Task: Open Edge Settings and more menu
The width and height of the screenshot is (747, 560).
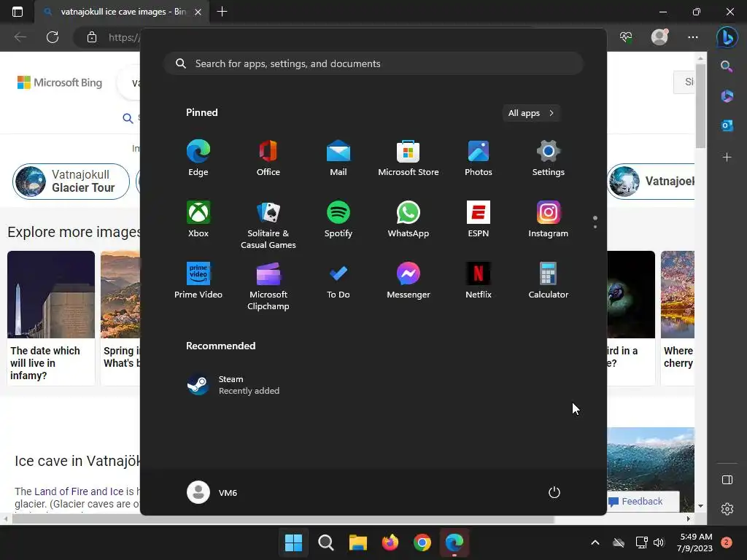Action: 693,37
